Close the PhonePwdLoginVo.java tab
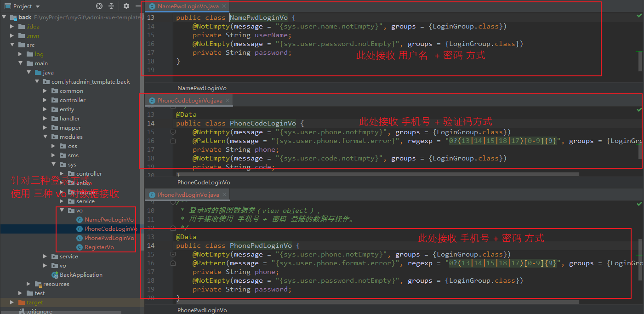 224,195
